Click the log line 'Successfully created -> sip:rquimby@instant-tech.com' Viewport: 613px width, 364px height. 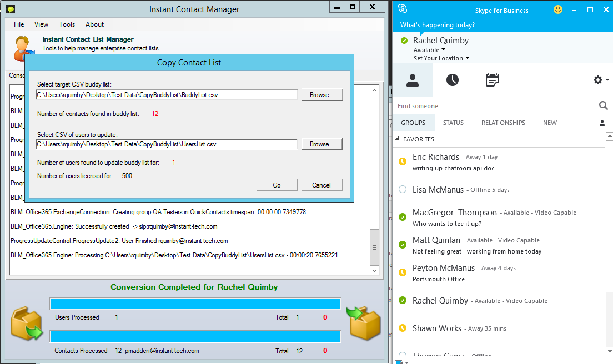(114, 226)
